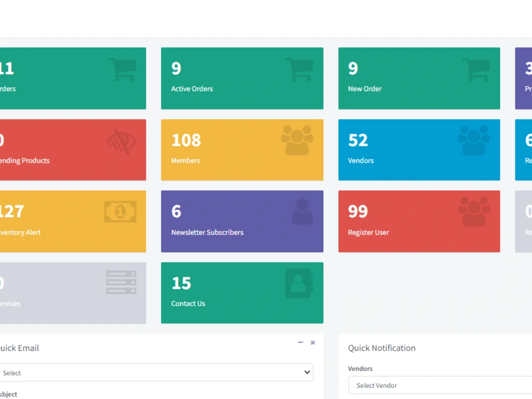Open the Select Vendor dropdown
The height and width of the screenshot is (399, 532).
440,385
